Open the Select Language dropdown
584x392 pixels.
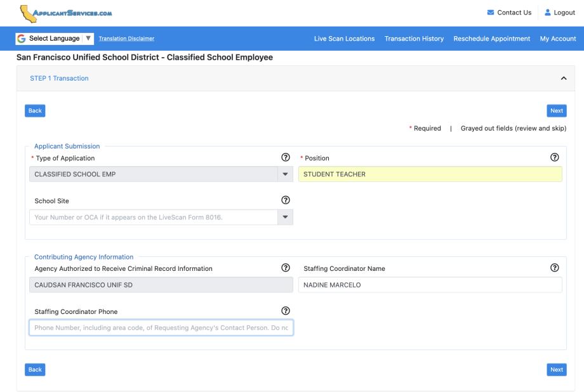pos(55,39)
